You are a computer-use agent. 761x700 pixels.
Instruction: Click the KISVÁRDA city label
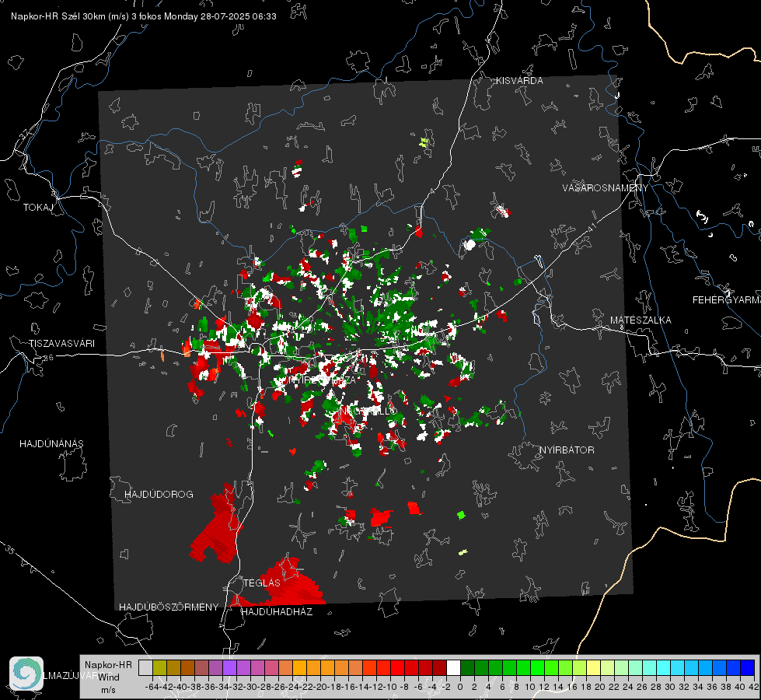click(519, 81)
